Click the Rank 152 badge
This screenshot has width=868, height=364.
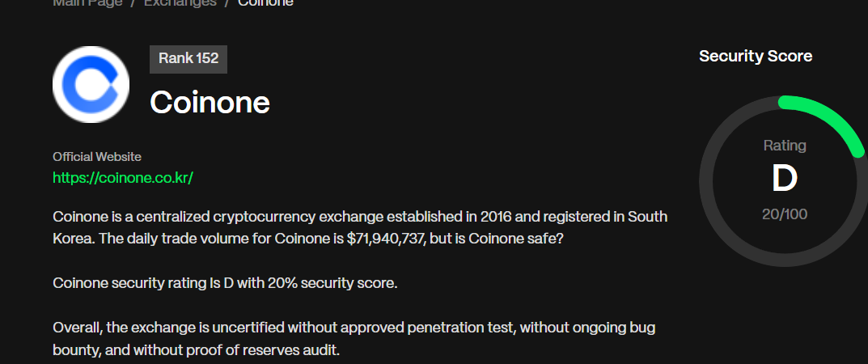[x=188, y=58]
